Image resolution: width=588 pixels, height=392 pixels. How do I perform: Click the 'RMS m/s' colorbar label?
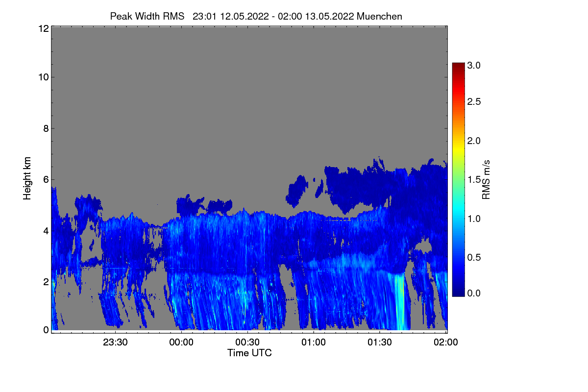[486, 179]
